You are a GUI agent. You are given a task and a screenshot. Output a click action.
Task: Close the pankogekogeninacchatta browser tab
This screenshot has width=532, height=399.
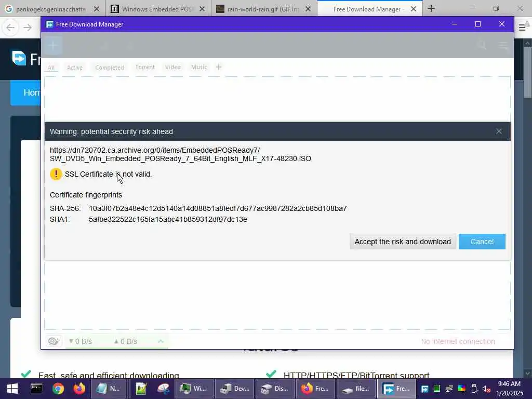tap(97, 9)
